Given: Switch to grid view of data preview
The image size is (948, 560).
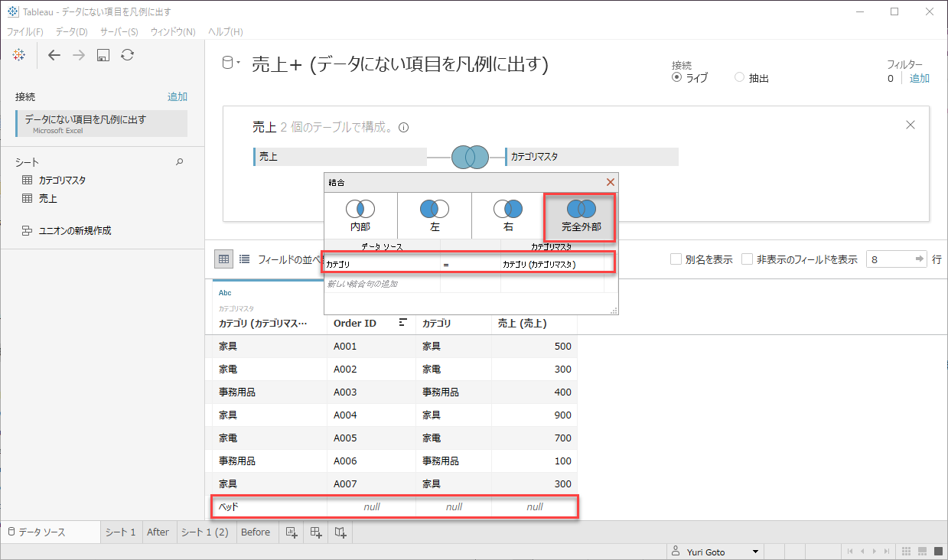Looking at the screenshot, I should (x=223, y=259).
